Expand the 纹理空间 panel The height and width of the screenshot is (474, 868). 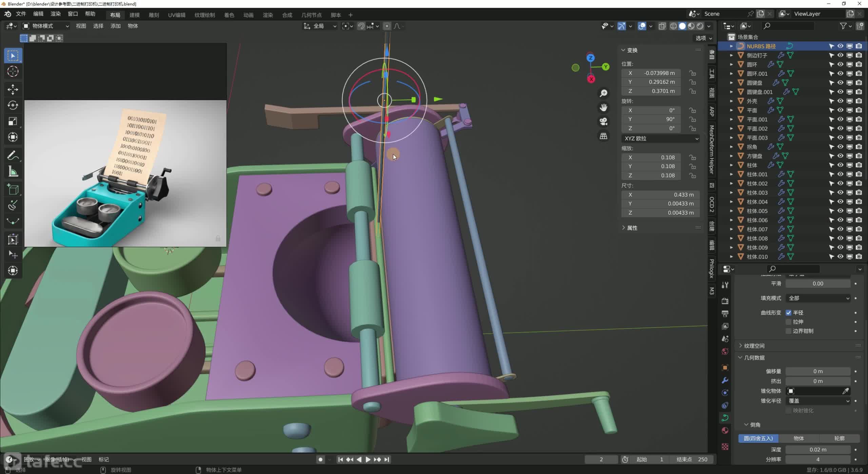point(754,346)
